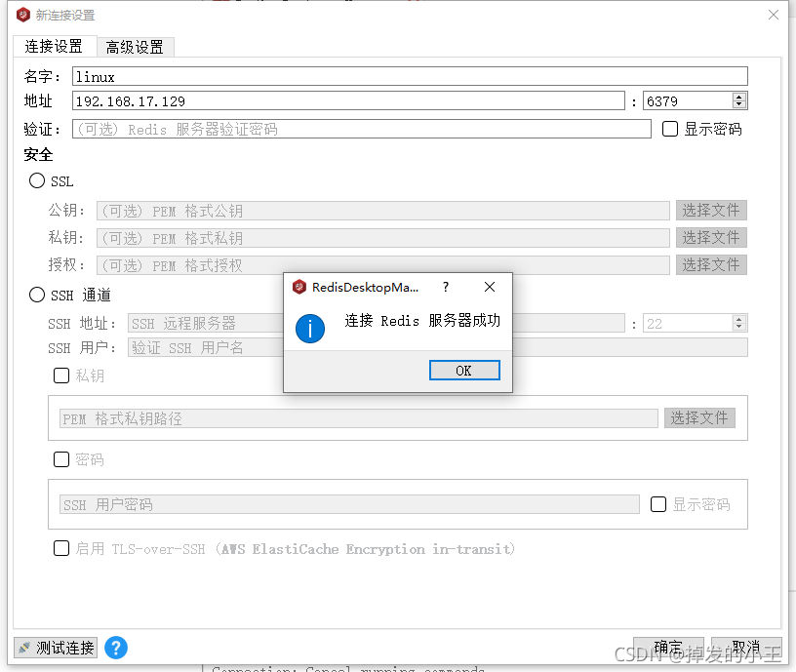Click the PEM 格式私钥路径 field

point(358,418)
